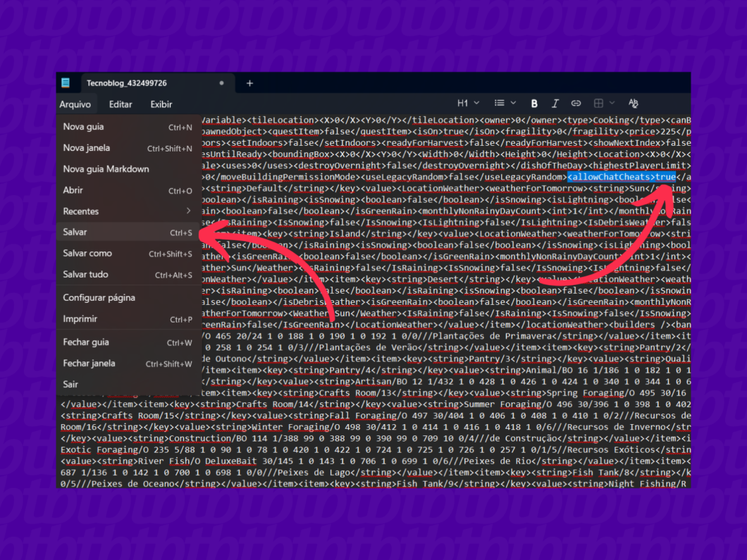Click Nova guia Markdown menu entry
Screen dimensions: 747x560
tap(106, 169)
